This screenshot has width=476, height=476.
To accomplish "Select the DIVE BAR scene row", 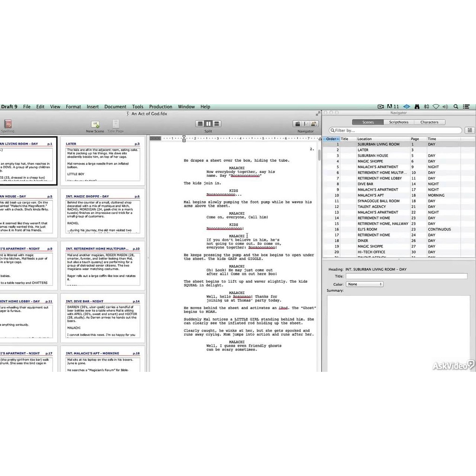I will point(398,184).
